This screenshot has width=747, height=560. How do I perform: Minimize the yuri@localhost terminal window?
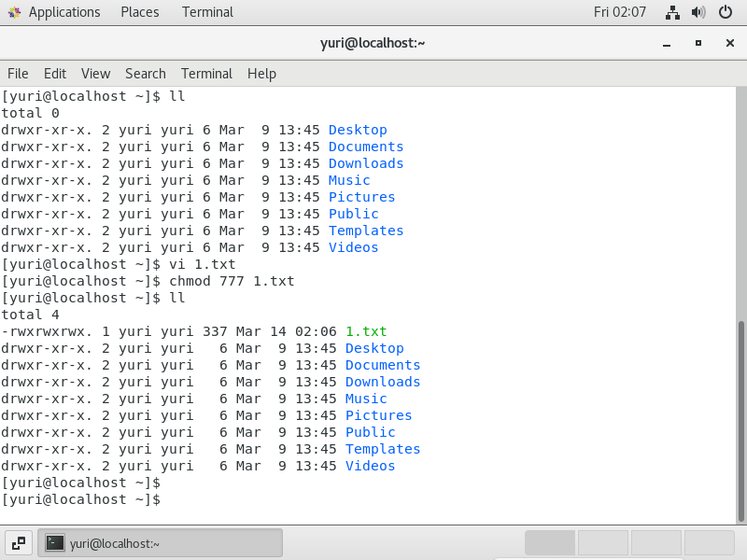[669, 43]
